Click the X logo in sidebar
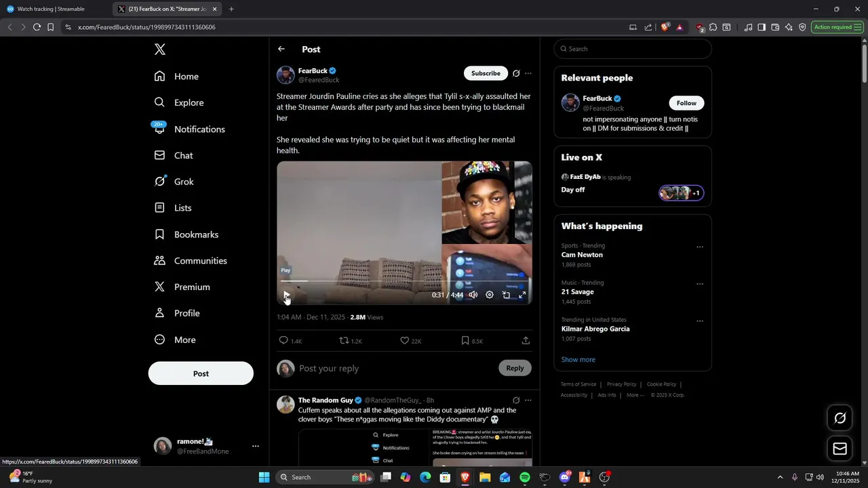This screenshot has height=488, width=868. point(159,49)
